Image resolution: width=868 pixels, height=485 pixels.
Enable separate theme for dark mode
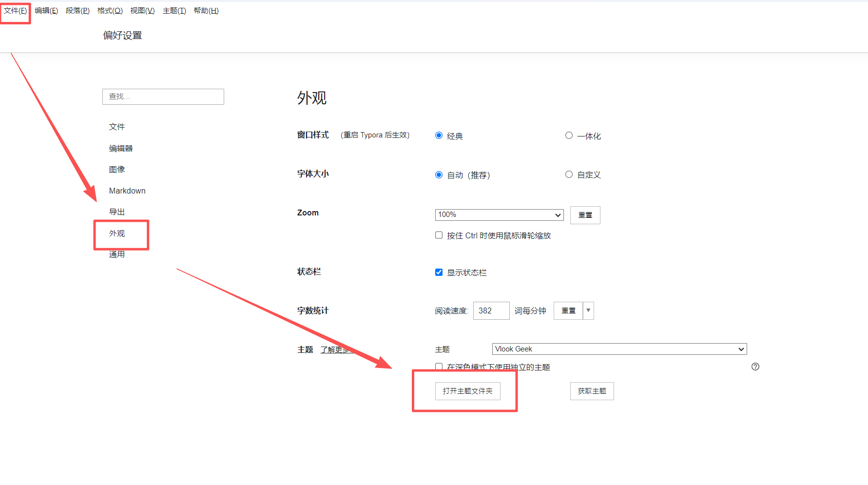[439, 367]
